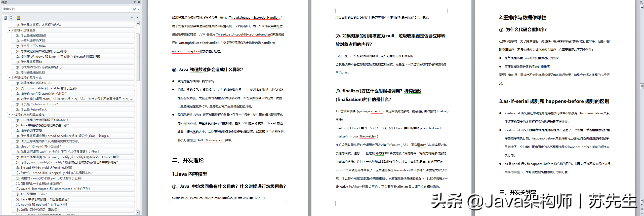This screenshot has height=216, width=644.
Task: Open the search options dropdown arrow
Action: 138,9
